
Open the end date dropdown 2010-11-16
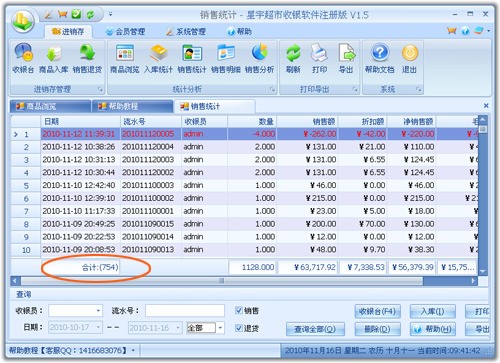pos(178,328)
